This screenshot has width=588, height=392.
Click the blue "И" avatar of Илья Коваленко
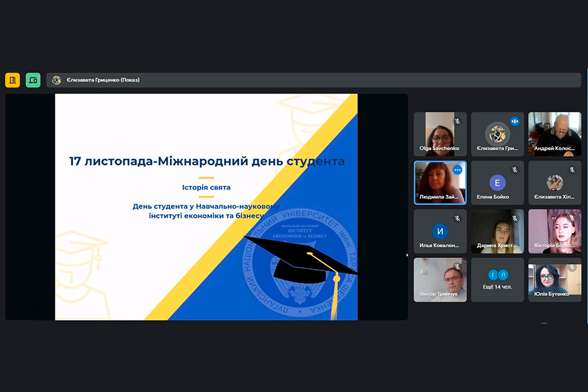point(440,231)
